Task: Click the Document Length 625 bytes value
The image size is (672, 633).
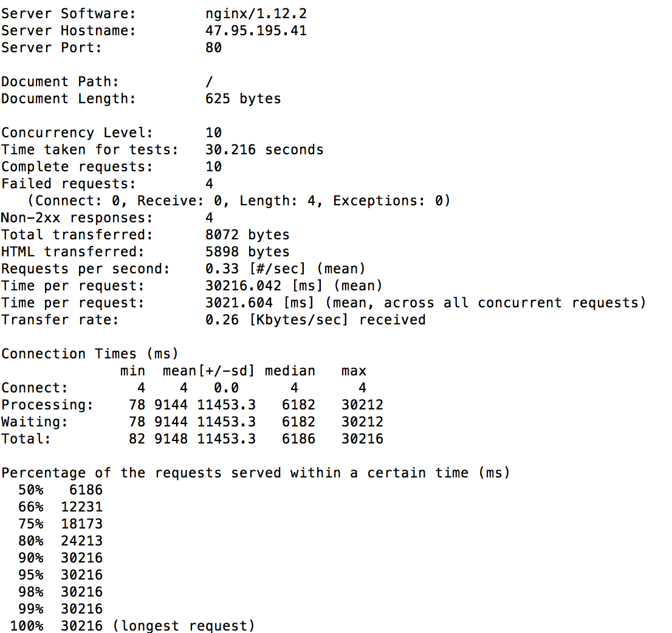Action: click(243, 99)
